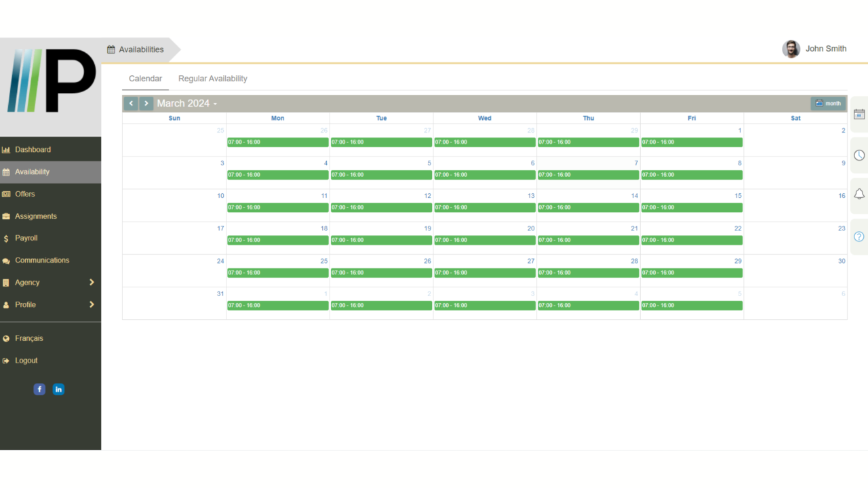Open the March 2024 dropdown
Viewport: 868px width, 488px height.
(x=187, y=103)
